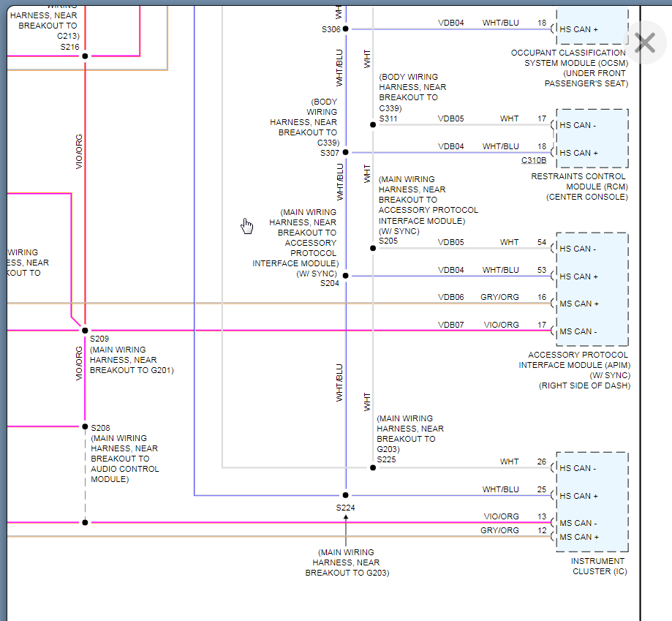Select the S209 splice node
672x621 pixels.
(x=85, y=331)
